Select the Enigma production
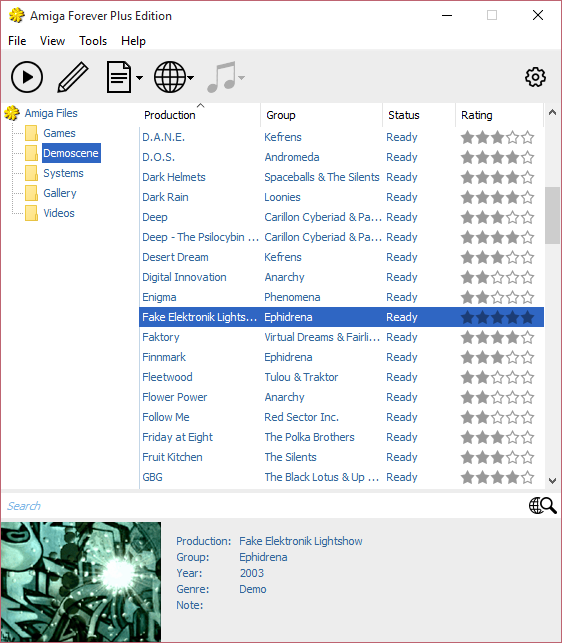This screenshot has height=643, width=562. tap(159, 297)
